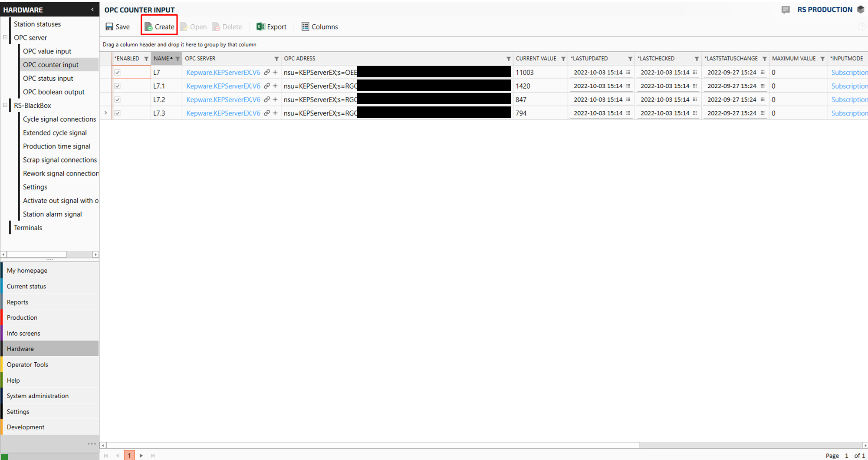Screen dimensions: 868x460
Task: Open OPC status input in tree
Action: [x=48, y=78]
